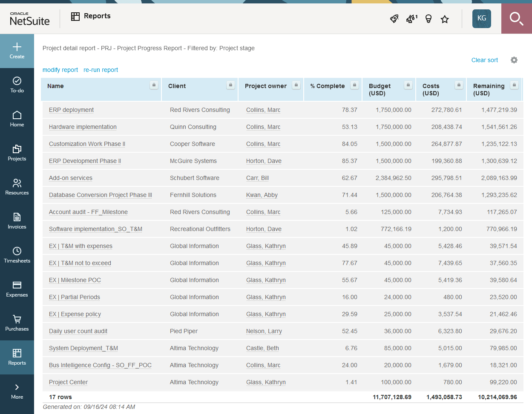Open System Deployment_T&M project

pyautogui.click(x=83, y=348)
